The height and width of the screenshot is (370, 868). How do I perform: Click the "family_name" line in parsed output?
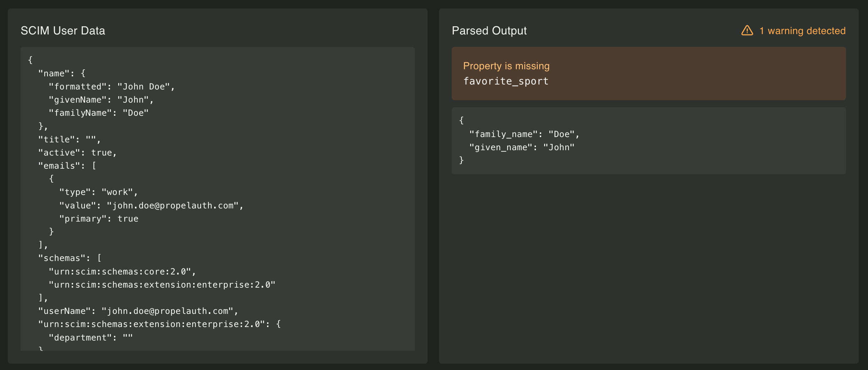tap(524, 134)
